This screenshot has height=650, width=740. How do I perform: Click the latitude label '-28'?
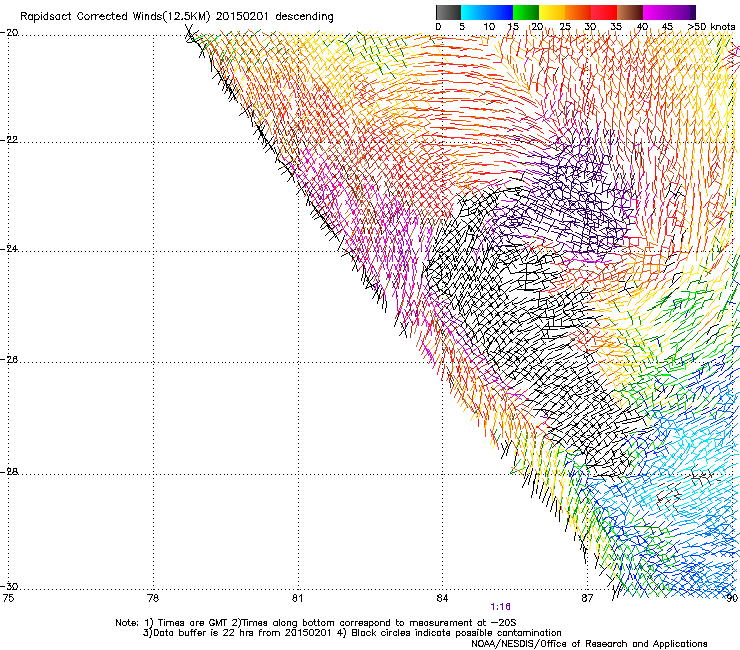pyautogui.click(x=9, y=472)
